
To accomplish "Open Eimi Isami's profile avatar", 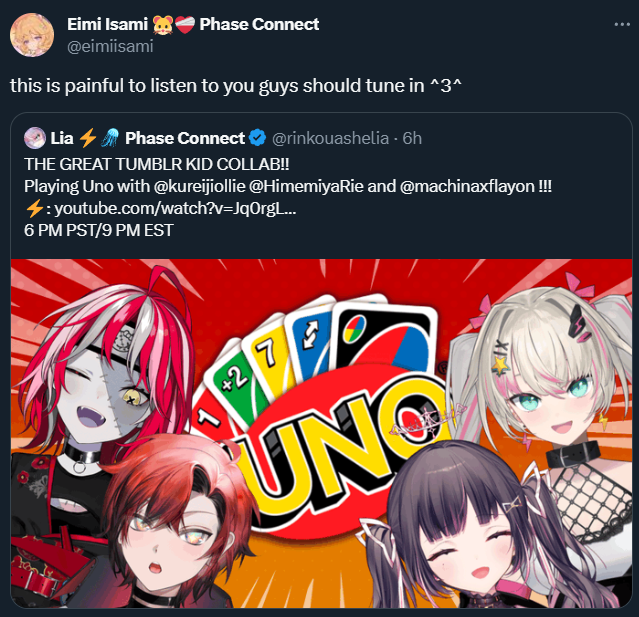I will [x=32, y=35].
